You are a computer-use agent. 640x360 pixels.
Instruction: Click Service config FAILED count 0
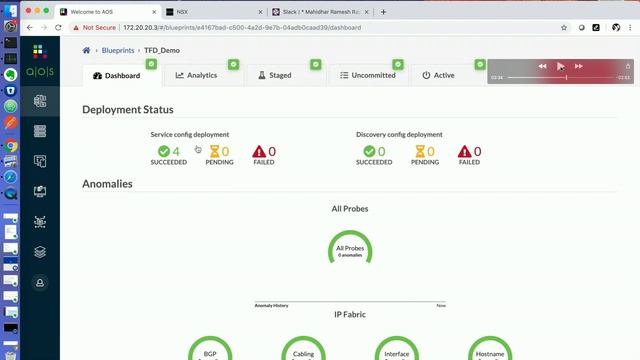264,155
